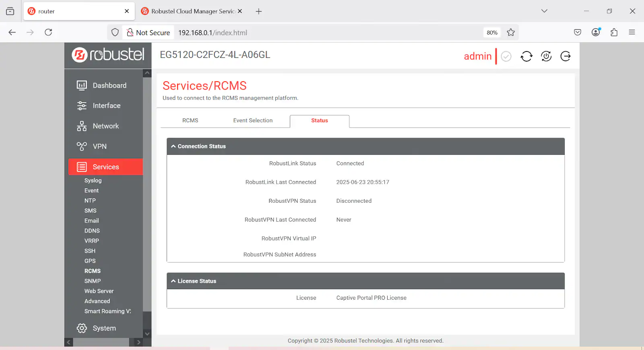644x350 pixels.
Task: Open the Firefox application menu
Action: coord(632,32)
